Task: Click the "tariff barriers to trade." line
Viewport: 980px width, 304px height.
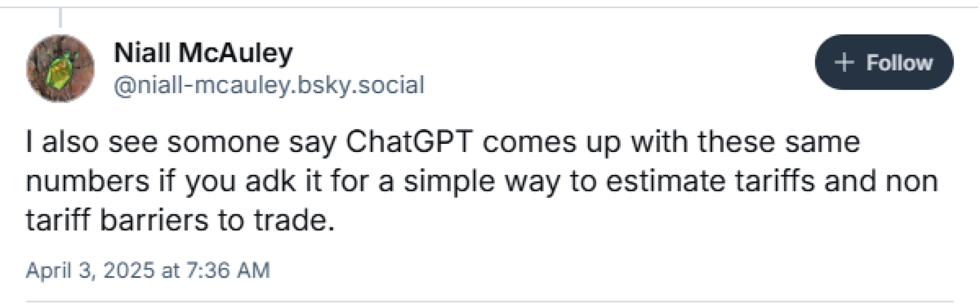Action: click(x=180, y=220)
